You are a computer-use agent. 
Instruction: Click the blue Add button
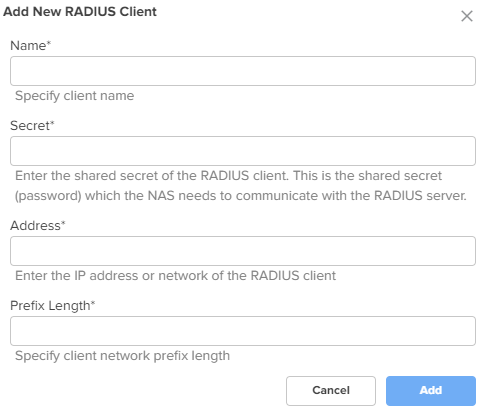pos(431,391)
